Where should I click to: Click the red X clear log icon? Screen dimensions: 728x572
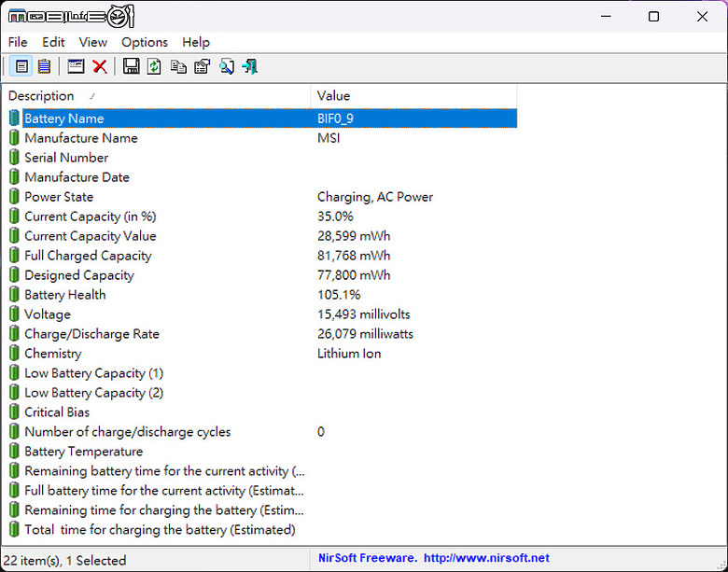[100, 66]
